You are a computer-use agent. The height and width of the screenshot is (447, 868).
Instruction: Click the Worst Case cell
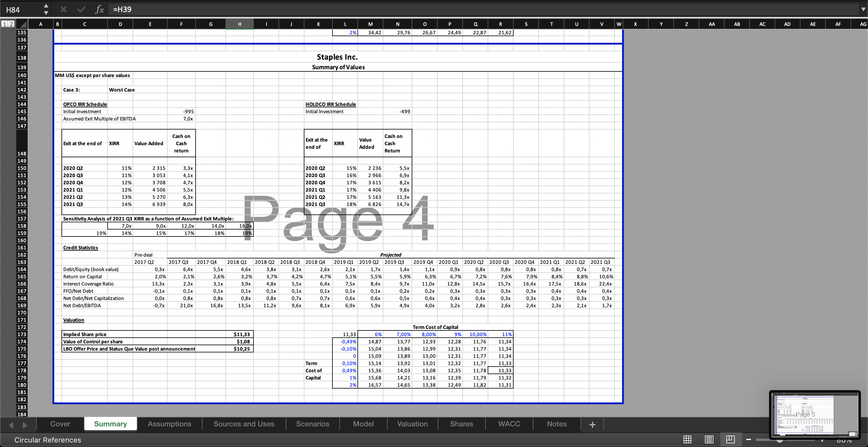pyautogui.click(x=122, y=89)
